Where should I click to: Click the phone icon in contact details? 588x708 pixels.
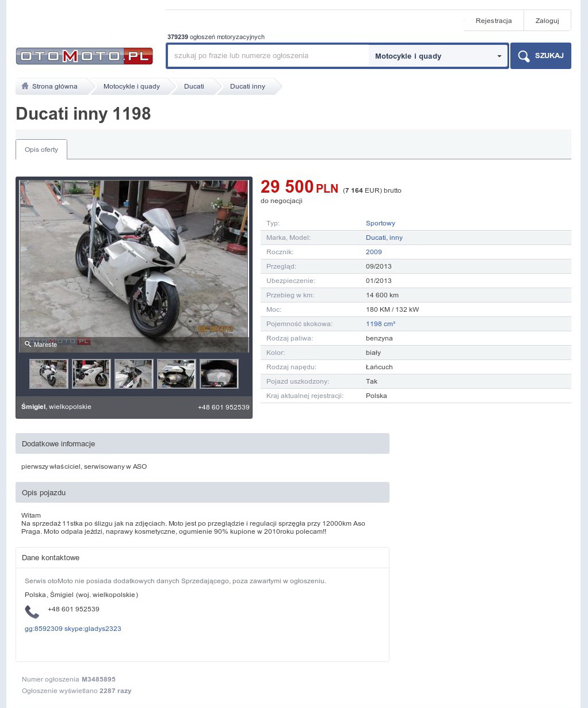coord(32,612)
